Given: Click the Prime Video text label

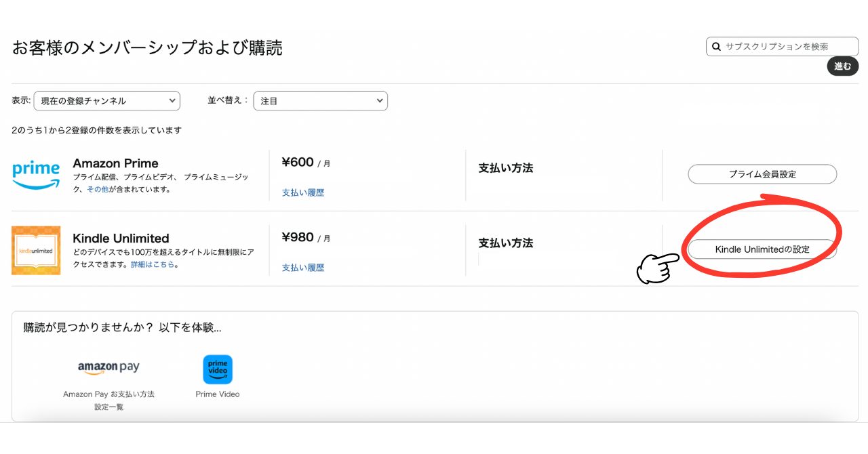Looking at the screenshot, I should pos(217,394).
